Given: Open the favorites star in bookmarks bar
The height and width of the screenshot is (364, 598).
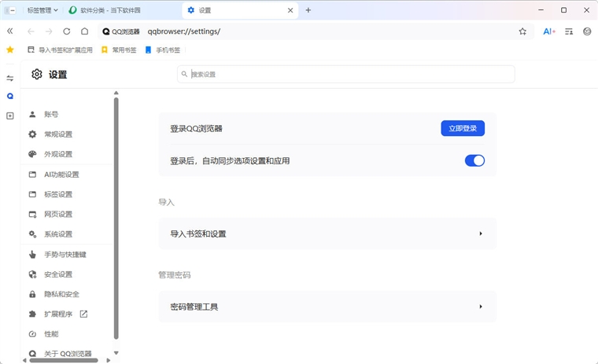Looking at the screenshot, I should pyautogui.click(x=10, y=50).
